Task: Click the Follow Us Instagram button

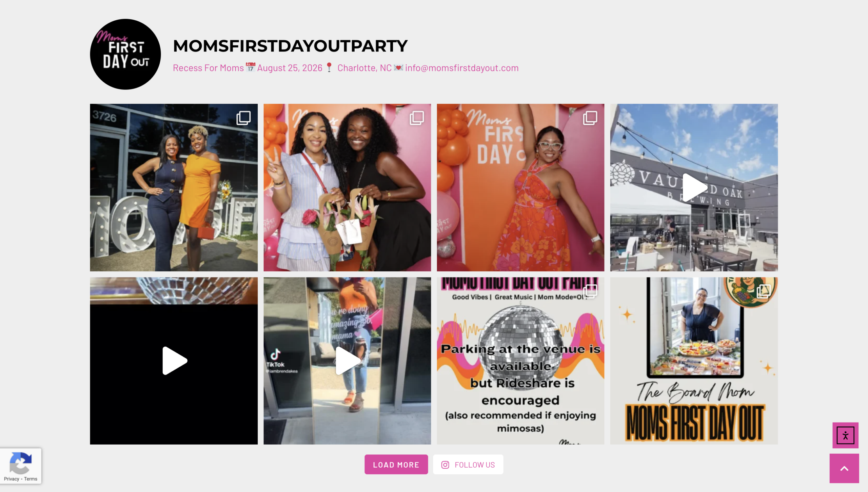Action: 468,465
